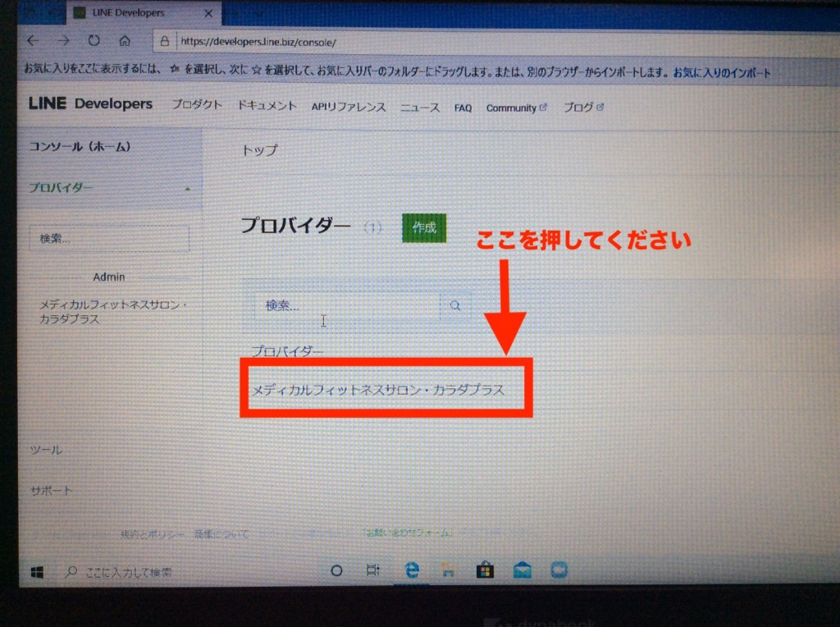Open the LINE Developers logo home link
This screenshot has height=627, width=840.
click(90, 104)
